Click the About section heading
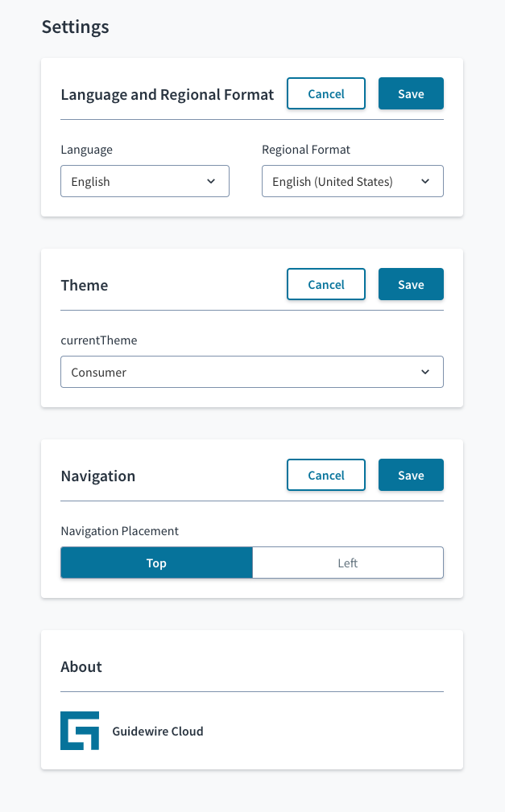 tap(81, 666)
